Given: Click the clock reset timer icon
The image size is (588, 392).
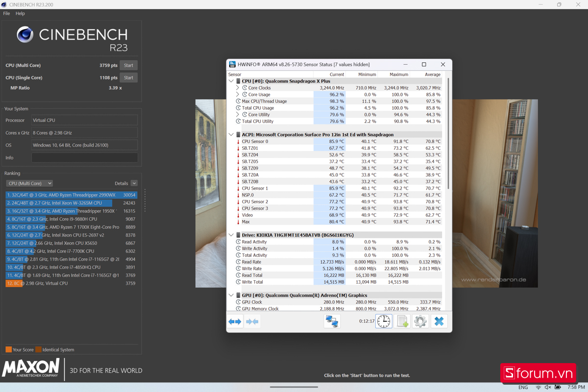Looking at the screenshot, I should pyautogui.click(x=384, y=321).
